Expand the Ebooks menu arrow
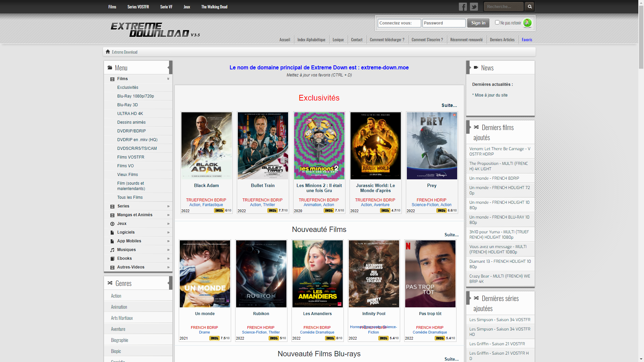 (168, 259)
